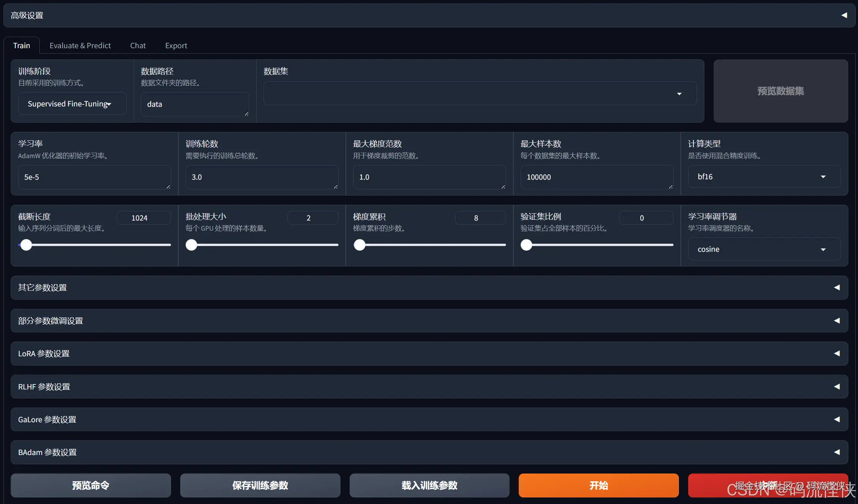The width and height of the screenshot is (858, 504).
Task: Expand the 部分参数微调设置 panel
Action: pyautogui.click(x=836, y=320)
